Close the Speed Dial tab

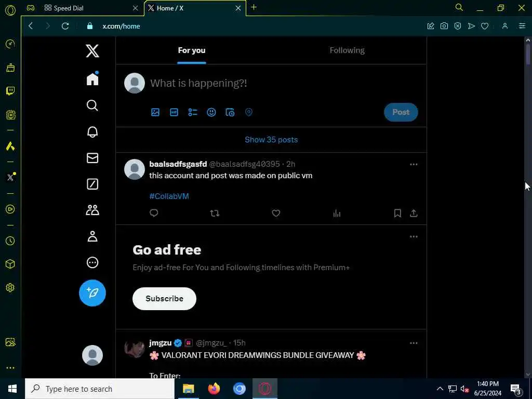point(135,8)
